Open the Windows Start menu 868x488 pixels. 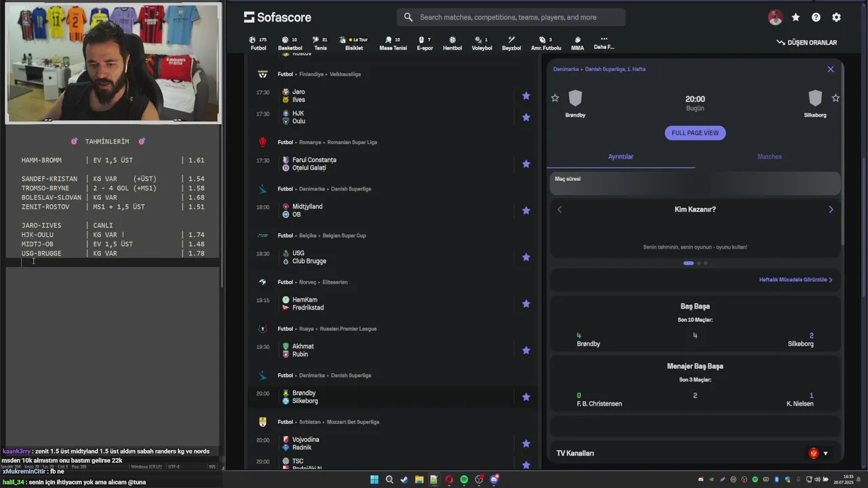tap(374, 479)
